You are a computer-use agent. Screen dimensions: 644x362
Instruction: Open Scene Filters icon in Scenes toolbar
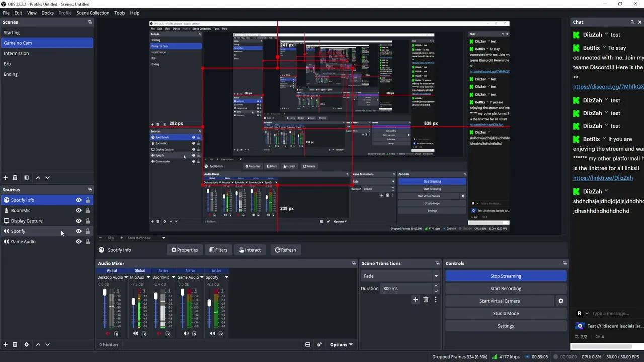[x=26, y=177]
